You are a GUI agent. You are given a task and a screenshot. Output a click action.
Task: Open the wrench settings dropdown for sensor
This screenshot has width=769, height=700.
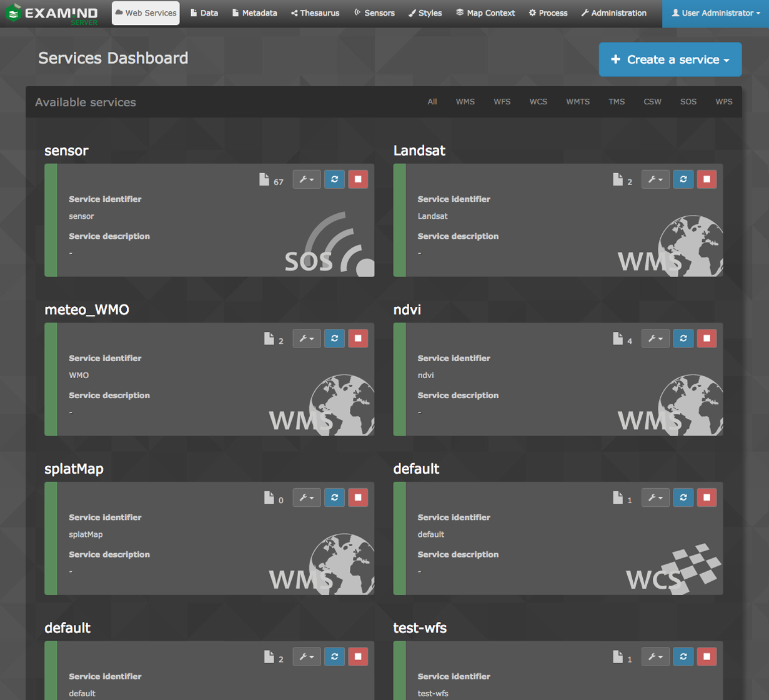click(306, 179)
